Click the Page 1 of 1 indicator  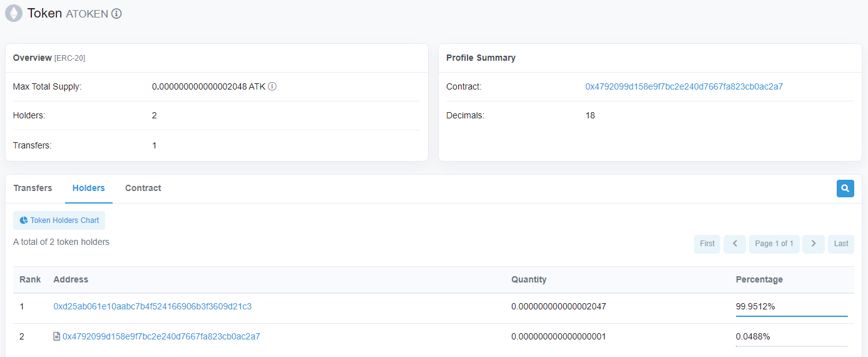[x=774, y=244]
